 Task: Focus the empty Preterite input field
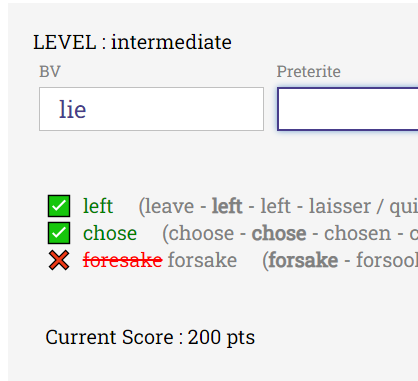[x=348, y=109]
